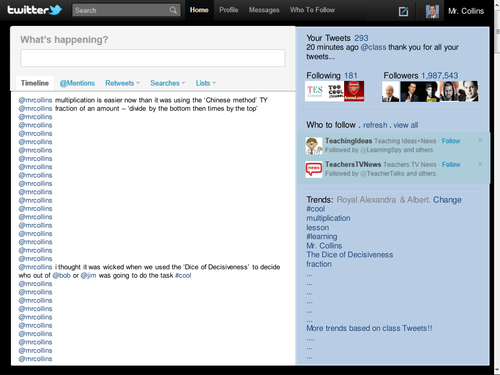The height and width of the screenshot is (375, 500).
Task: Click @mrcollins on the Dice of Decisiveness tweet
Action: 35,267
